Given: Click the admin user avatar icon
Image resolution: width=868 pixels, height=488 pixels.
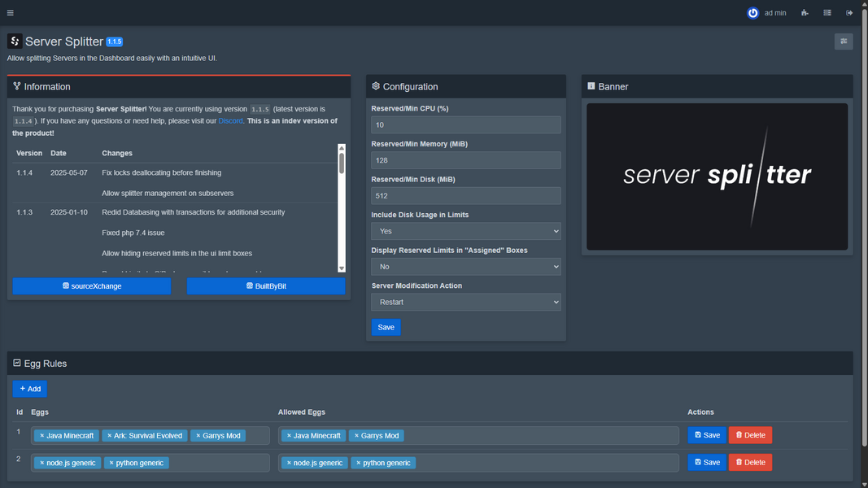Looking at the screenshot, I should point(752,13).
